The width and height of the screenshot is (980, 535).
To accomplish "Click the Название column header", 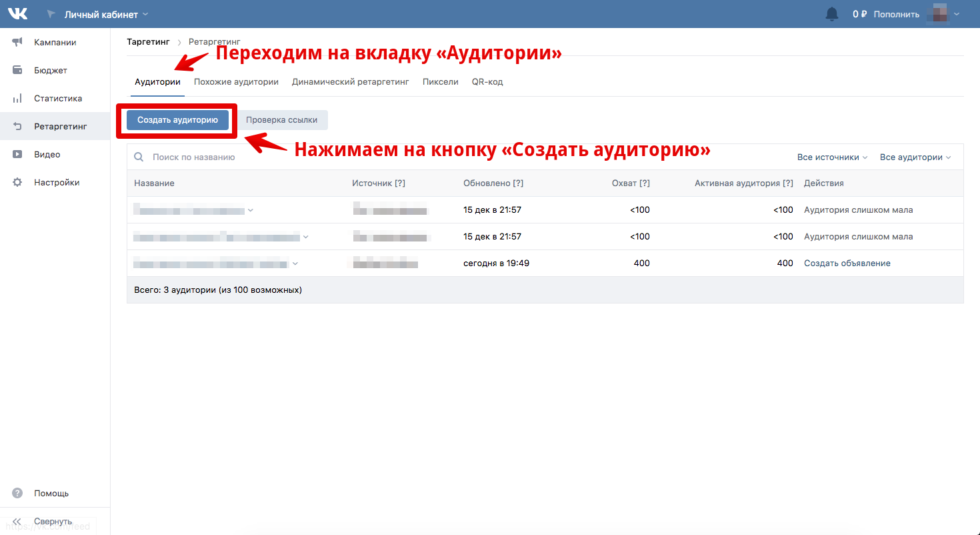I will [154, 183].
